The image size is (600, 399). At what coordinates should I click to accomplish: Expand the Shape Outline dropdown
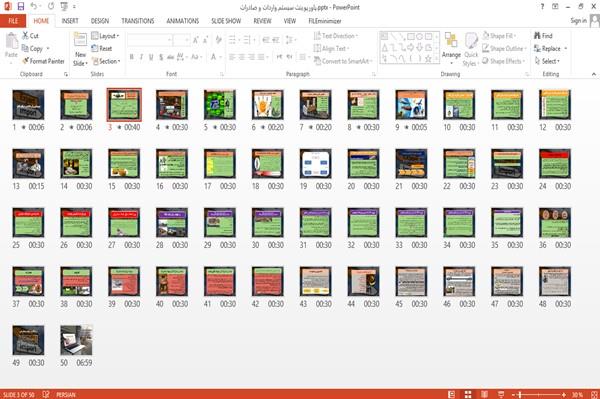click(504, 48)
